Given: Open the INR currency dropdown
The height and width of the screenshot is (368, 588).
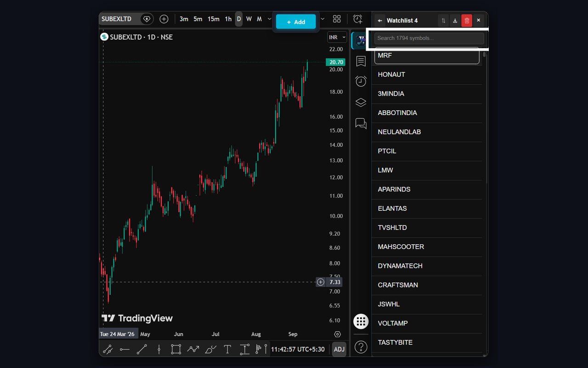Looking at the screenshot, I should coord(337,37).
